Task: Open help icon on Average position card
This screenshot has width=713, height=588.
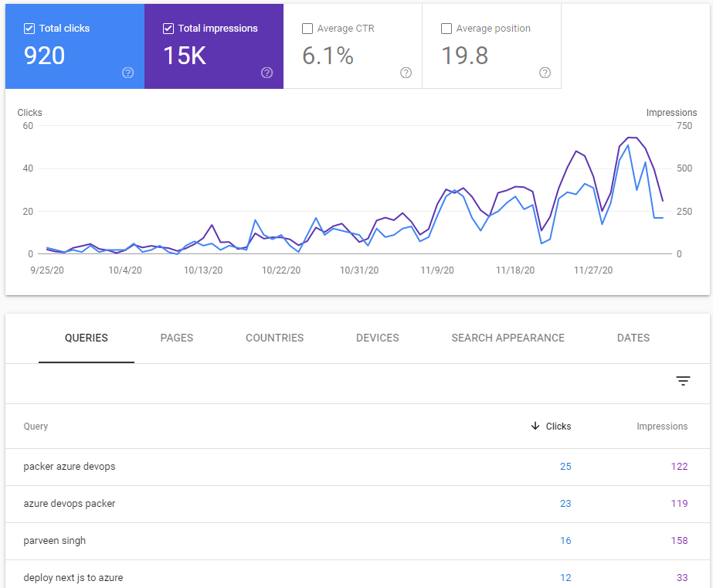Action: pos(545,73)
